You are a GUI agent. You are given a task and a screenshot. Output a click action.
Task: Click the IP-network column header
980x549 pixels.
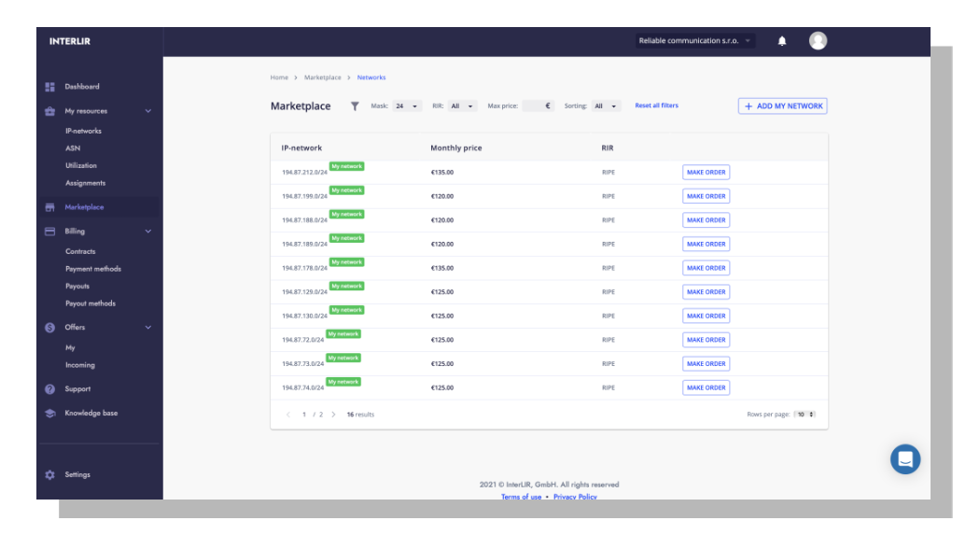pos(301,148)
